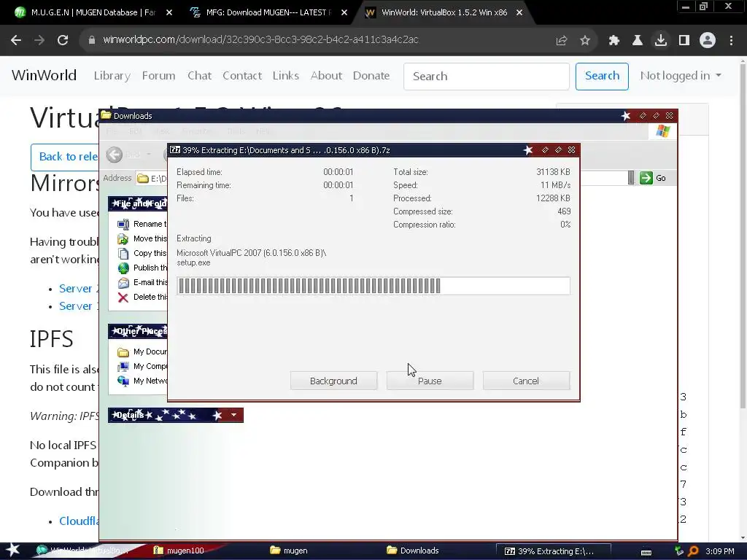Close the MFG Download MUGEN tab

(x=344, y=13)
